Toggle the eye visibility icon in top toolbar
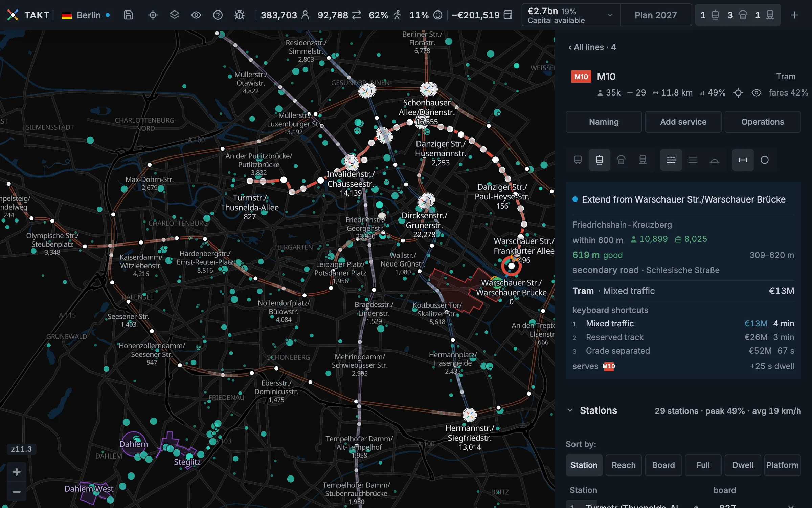This screenshot has height=508, width=812. pos(196,15)
